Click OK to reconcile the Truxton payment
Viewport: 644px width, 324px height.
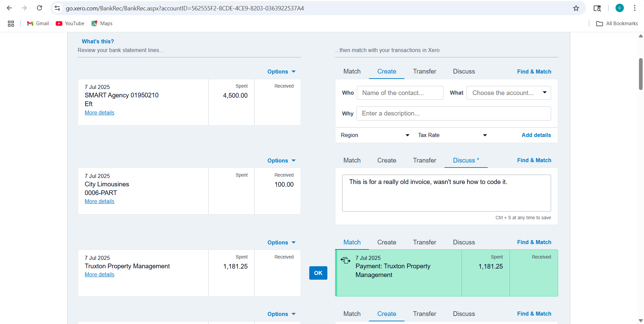pyautogui.click(x=318, y=273)
